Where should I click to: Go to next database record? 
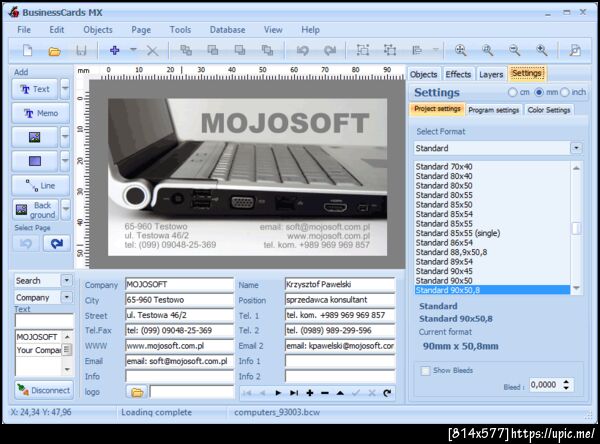pos(278,393)
